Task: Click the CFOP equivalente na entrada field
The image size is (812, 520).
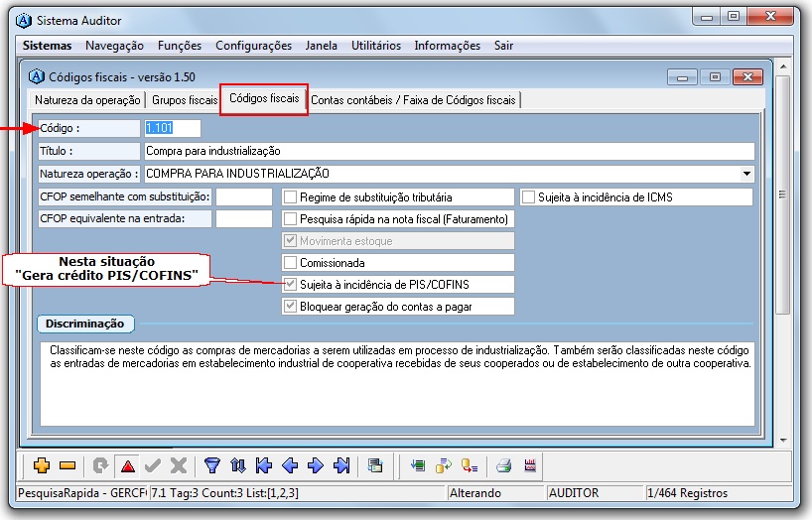Action: pyautogui.click(x=244, y=218)
